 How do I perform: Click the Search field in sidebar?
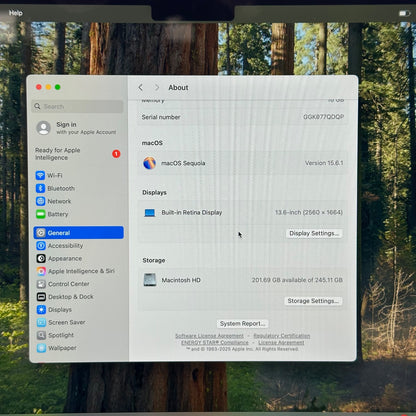(x=78, y=107)
